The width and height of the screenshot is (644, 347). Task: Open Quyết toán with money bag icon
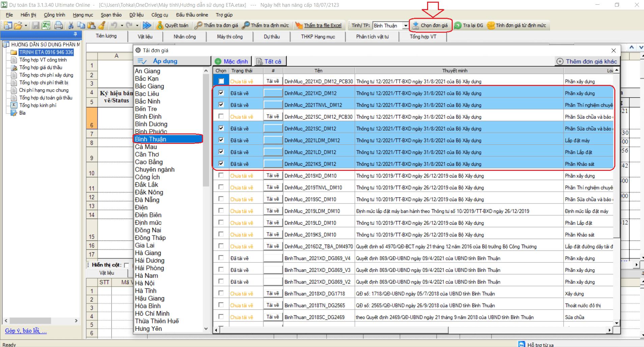click(x=172, y=25)
